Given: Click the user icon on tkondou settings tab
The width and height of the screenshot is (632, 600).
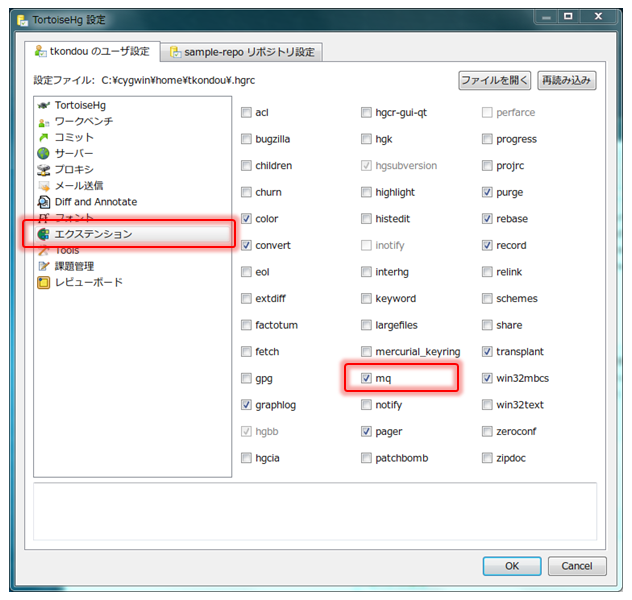Looking at the screenshot, I should [41, 51].
